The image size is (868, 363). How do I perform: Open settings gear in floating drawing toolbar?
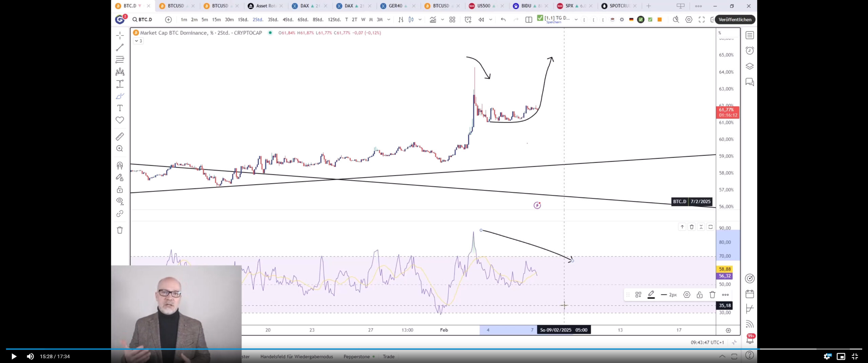[x=687, y=295]
